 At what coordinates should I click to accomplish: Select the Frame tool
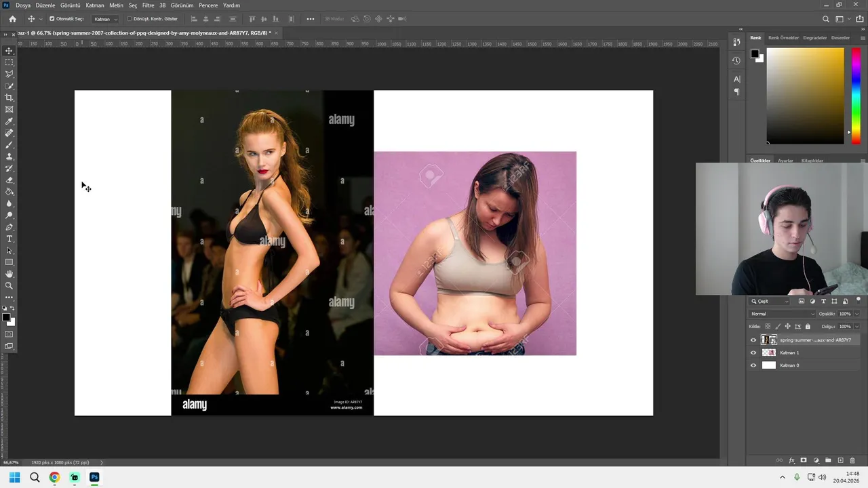click(x=9, y=109)
